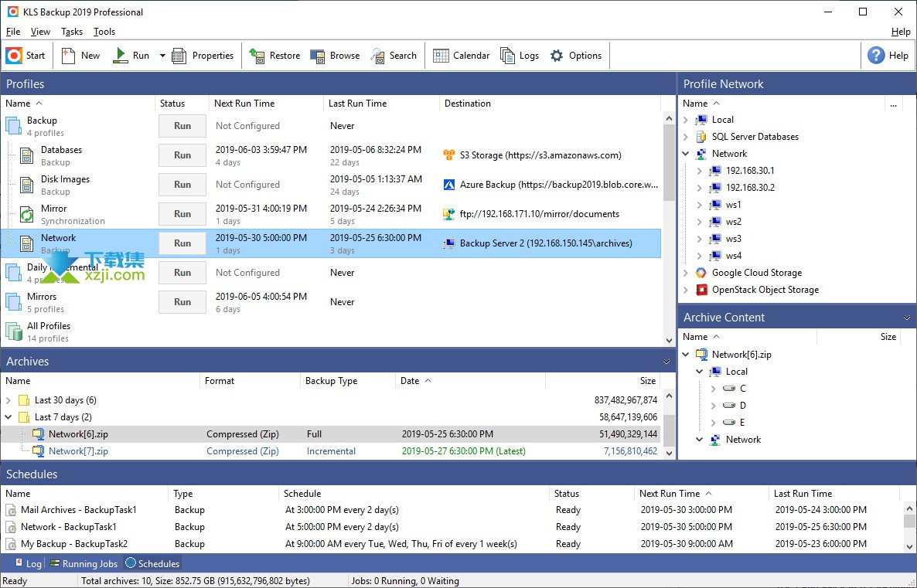This screenshot has height=588, width=917.
Task: Select My Backup - BackupTask2 schedule
Action: click(74, 544)
